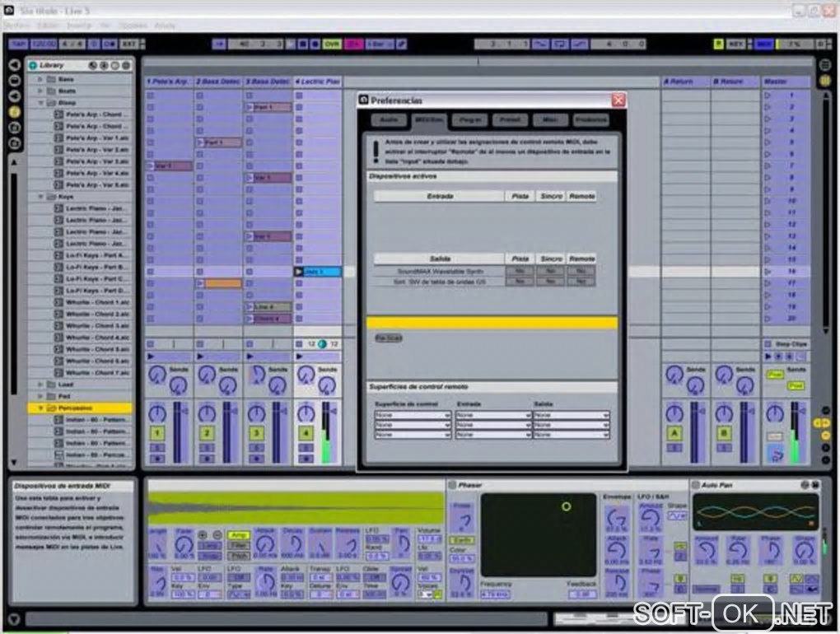
Task: Click the Follow arrow button in transport
Action: [x=218, y=44]
